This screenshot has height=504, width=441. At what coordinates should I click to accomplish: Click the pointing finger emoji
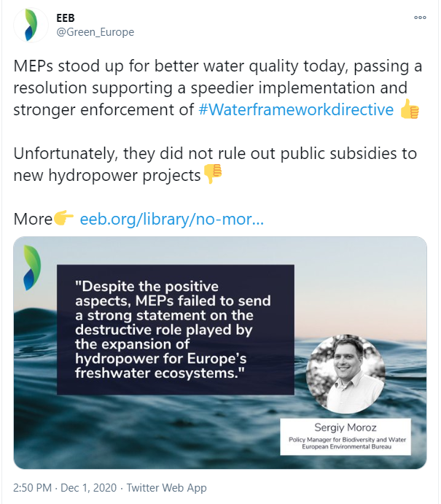click(64, 219)
